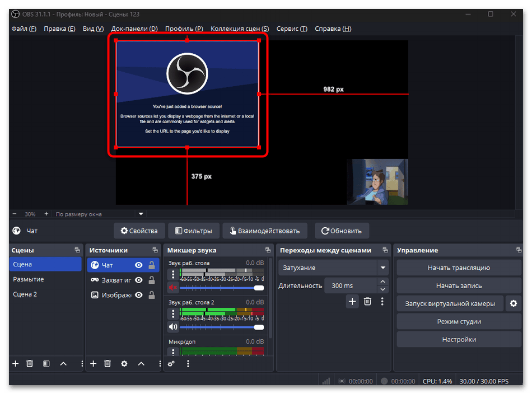Viewport: 532px width, 394px height.
Task: Click the Свойства button
Action: pos(139,231)
